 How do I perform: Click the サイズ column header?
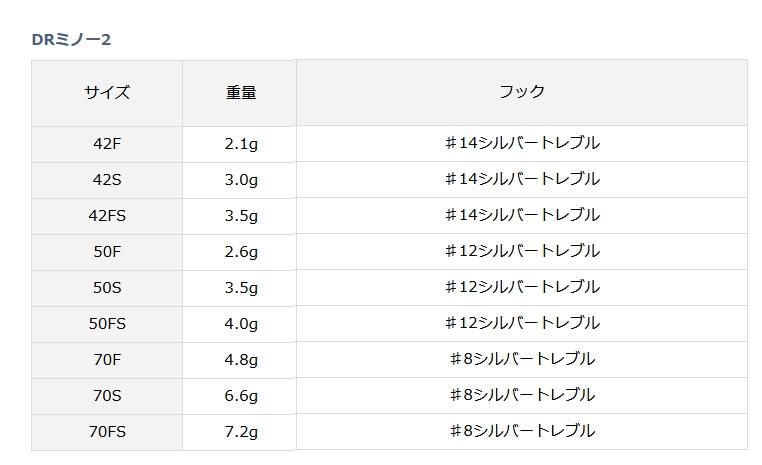107,92
